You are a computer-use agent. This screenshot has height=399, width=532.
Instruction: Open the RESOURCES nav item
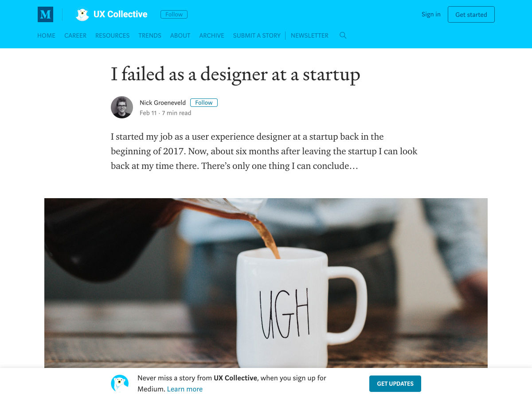[x=112, y=35]
